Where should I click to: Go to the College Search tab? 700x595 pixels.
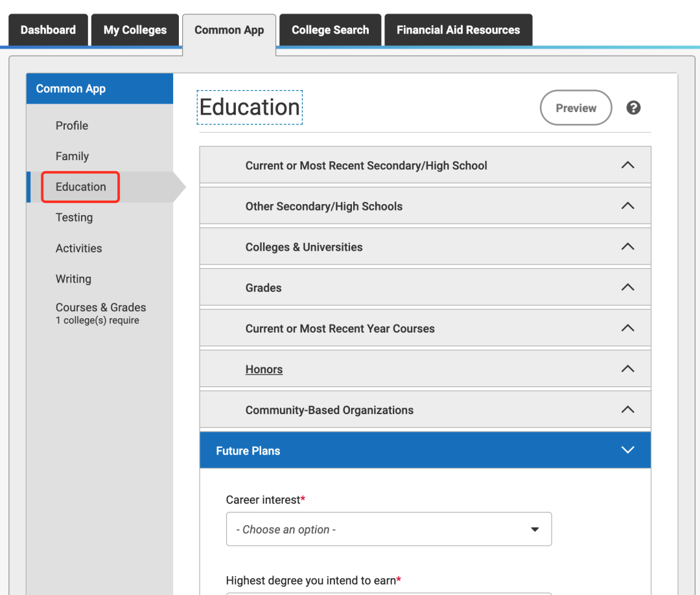pos(331,30)
